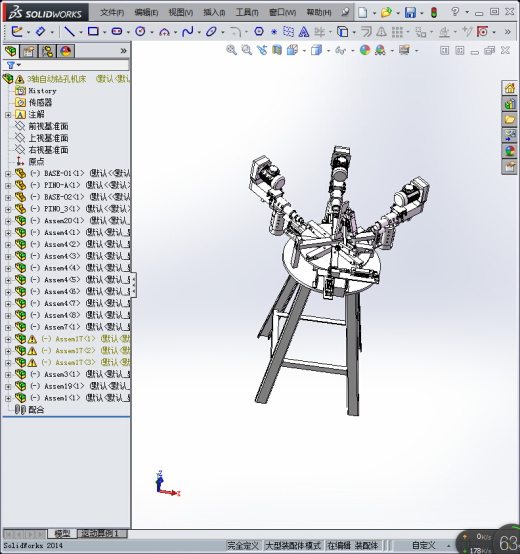Click the Save icon
Screen dimensions: 520x554
(410, 13)
